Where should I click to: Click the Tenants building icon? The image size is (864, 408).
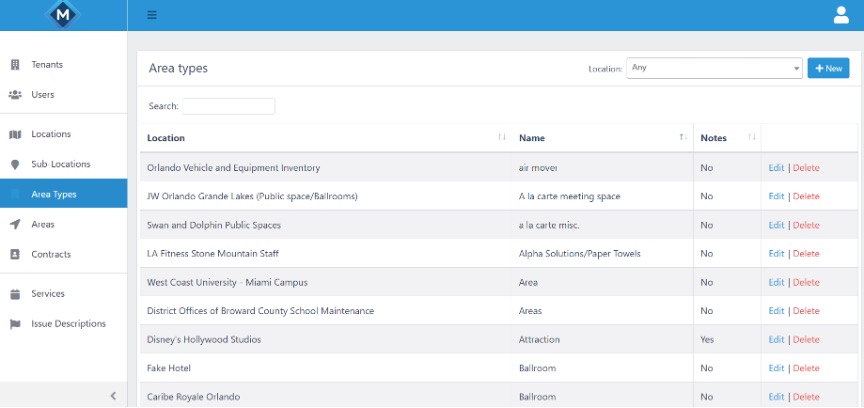pos(15,65)
